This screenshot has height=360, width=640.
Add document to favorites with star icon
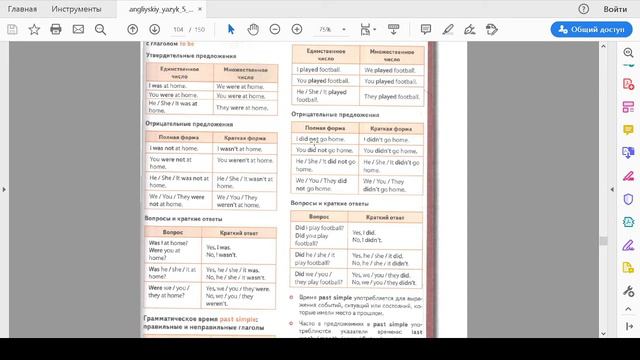[34, 29]
